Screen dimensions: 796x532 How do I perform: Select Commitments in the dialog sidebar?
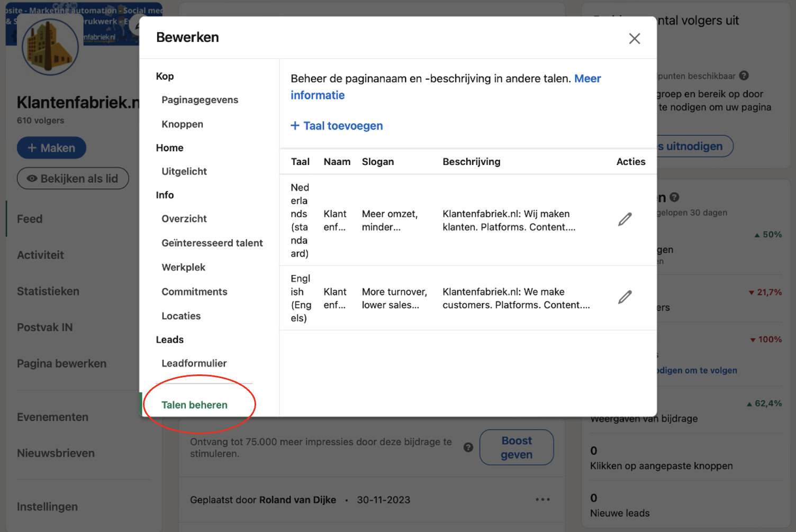(194, 292)
